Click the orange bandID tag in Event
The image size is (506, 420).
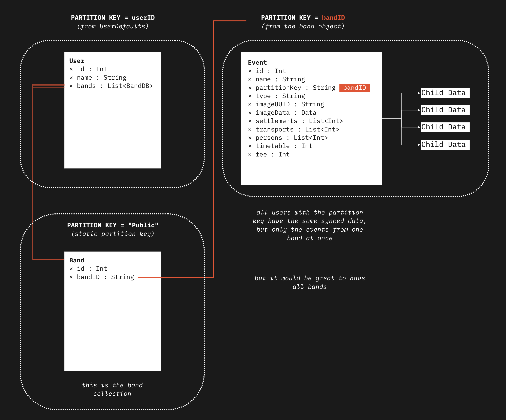pyautogui.click(x=354, y=88)
